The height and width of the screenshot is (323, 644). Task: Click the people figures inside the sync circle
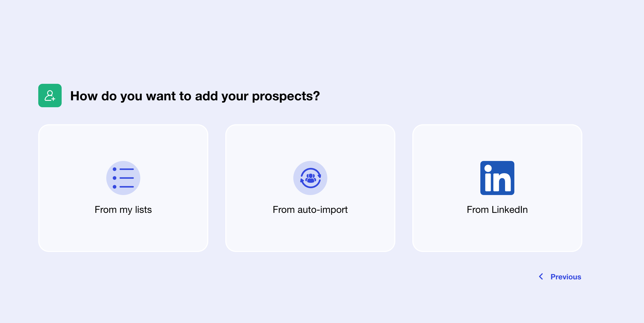(x=310, y=178)
